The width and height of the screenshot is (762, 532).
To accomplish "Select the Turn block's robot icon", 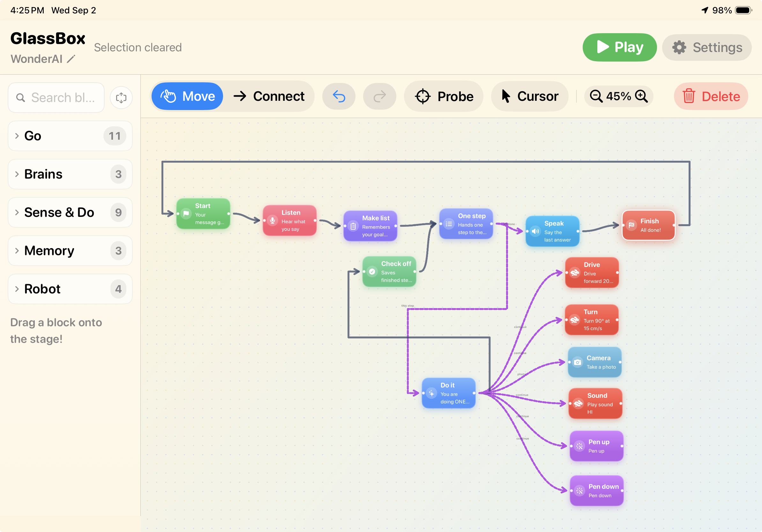I will pos(574,320).
